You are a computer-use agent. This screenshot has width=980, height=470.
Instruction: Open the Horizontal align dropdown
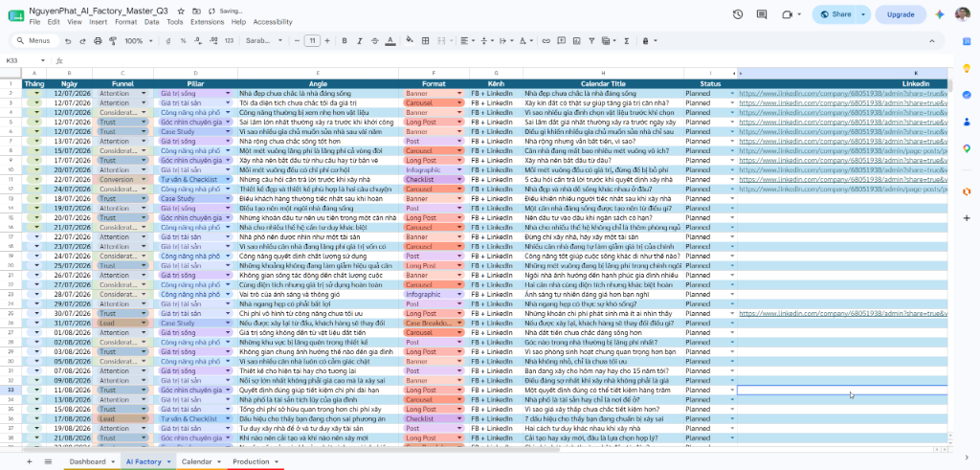(466, 41)
